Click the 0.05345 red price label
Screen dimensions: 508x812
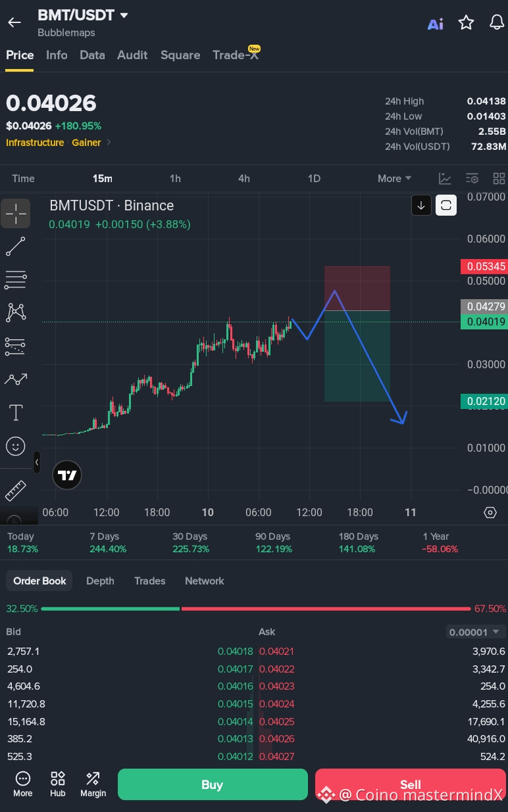coord(484,266)
